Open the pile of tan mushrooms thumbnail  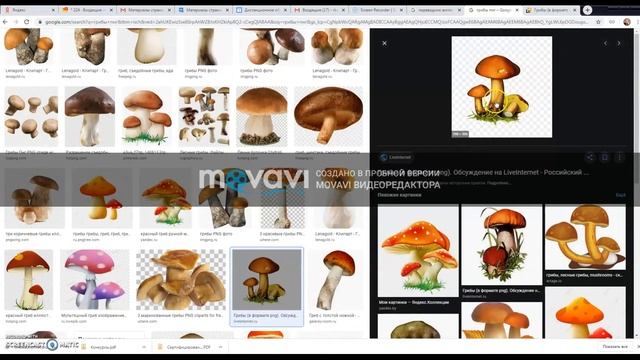click(181, 280)
